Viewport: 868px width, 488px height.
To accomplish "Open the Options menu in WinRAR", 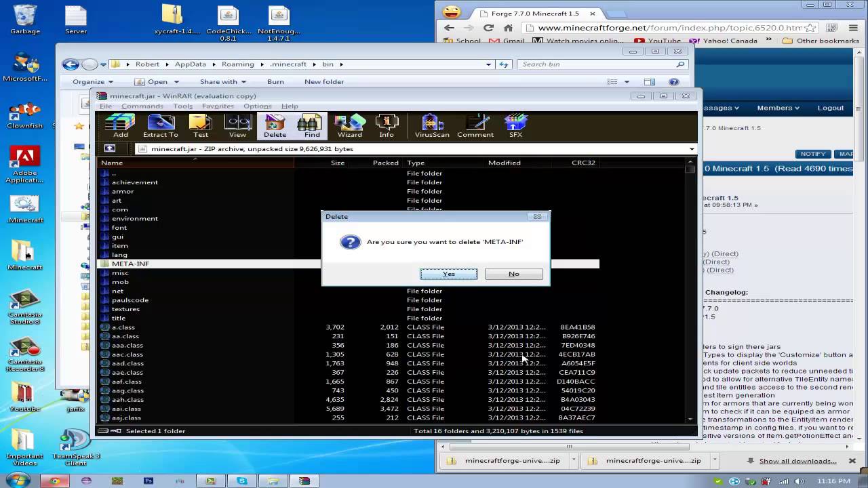I will coord(258,106).
